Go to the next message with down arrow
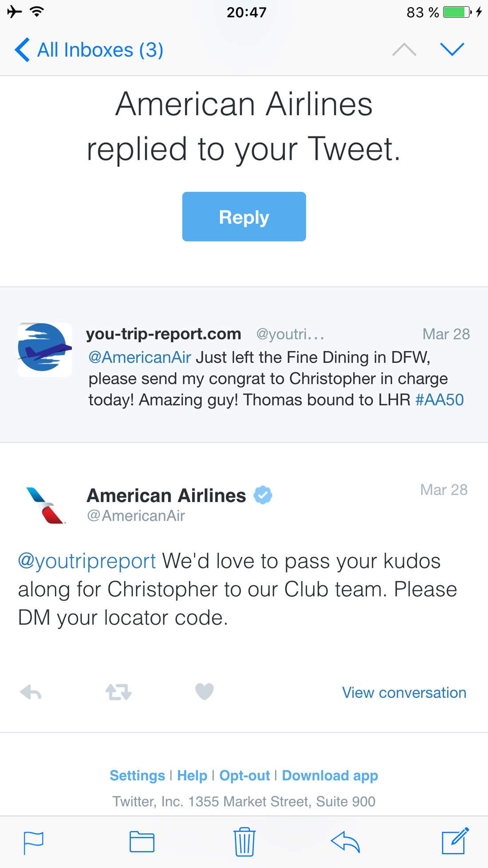 pos(452,49)
